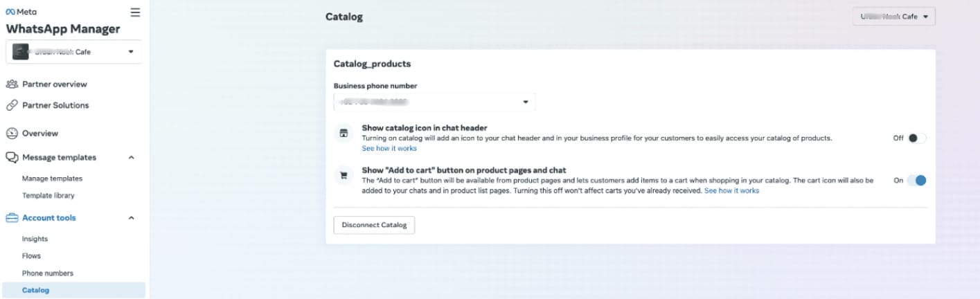Open the Cafe account dropdown in sidebar

click(74, 52)
